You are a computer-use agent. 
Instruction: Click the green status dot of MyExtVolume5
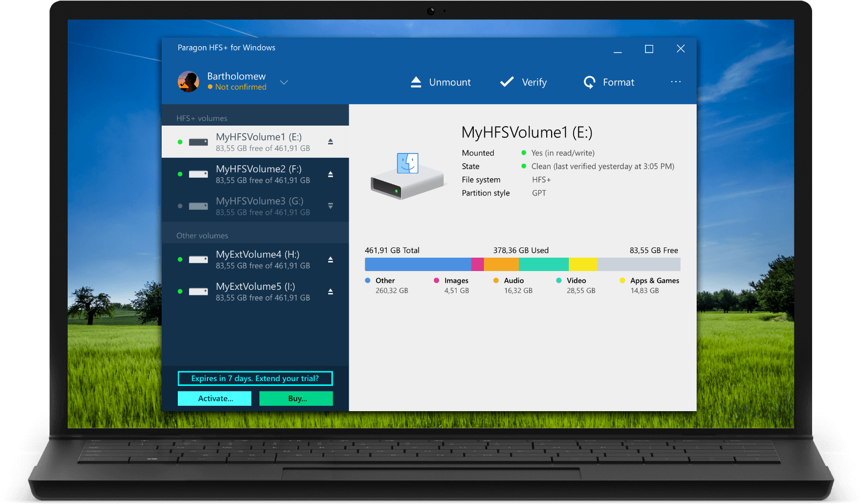click(x=180, y=291)
